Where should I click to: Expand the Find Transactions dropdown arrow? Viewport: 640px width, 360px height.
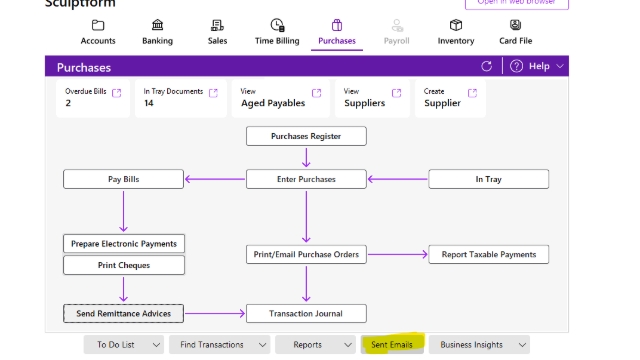click(262, 345)
